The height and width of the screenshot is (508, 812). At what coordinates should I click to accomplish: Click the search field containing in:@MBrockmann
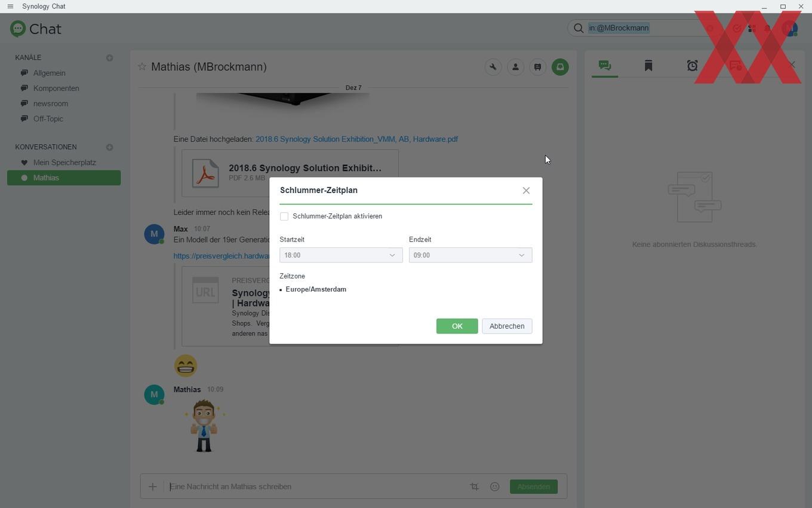[645, 28]
